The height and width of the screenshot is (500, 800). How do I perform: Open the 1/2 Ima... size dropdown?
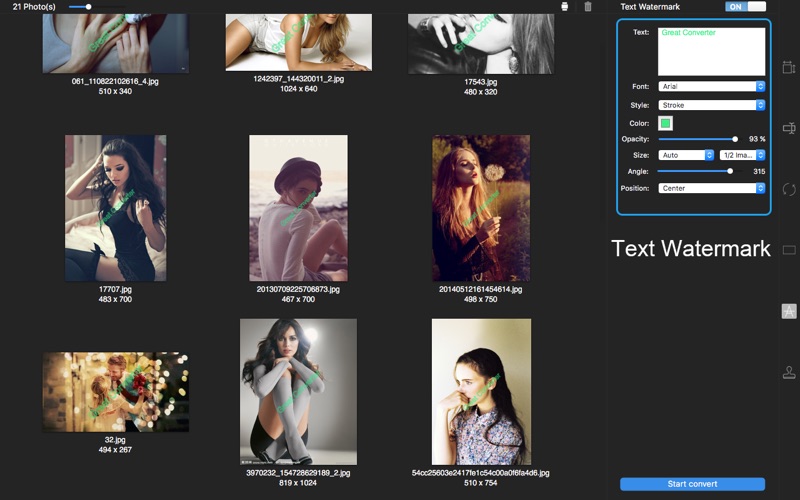742,155
